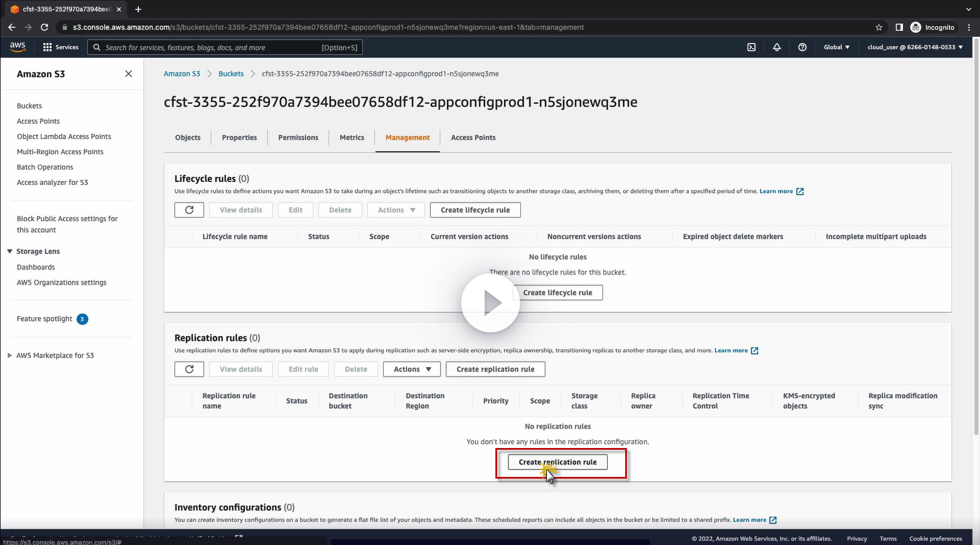Open the notifications bell
Screen dimensions: 980x545
click(777, 47)
